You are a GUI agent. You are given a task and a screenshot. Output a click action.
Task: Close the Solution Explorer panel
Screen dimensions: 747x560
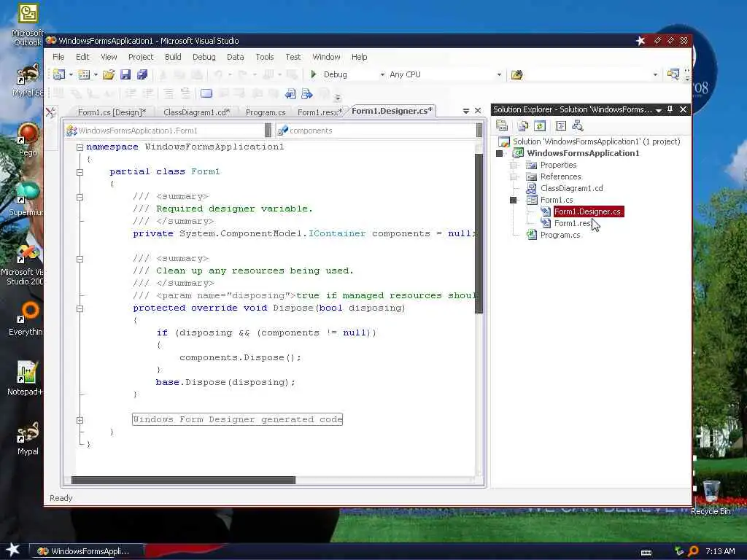(683, 109)
